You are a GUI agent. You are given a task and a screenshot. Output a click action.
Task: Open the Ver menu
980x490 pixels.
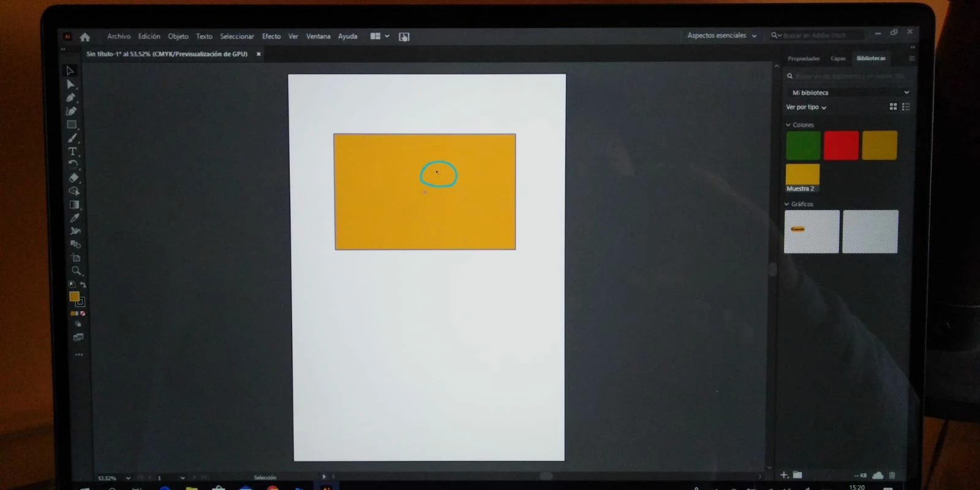point(293,36)
